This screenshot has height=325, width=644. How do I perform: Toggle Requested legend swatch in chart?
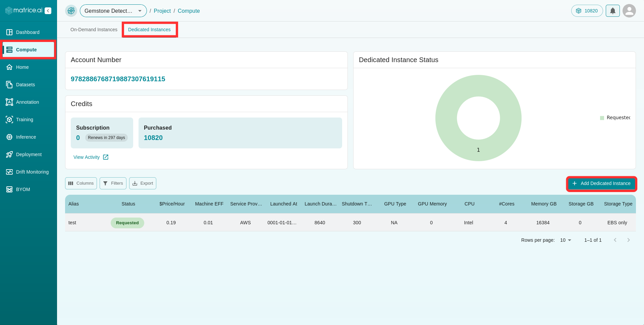pos(602,118)
